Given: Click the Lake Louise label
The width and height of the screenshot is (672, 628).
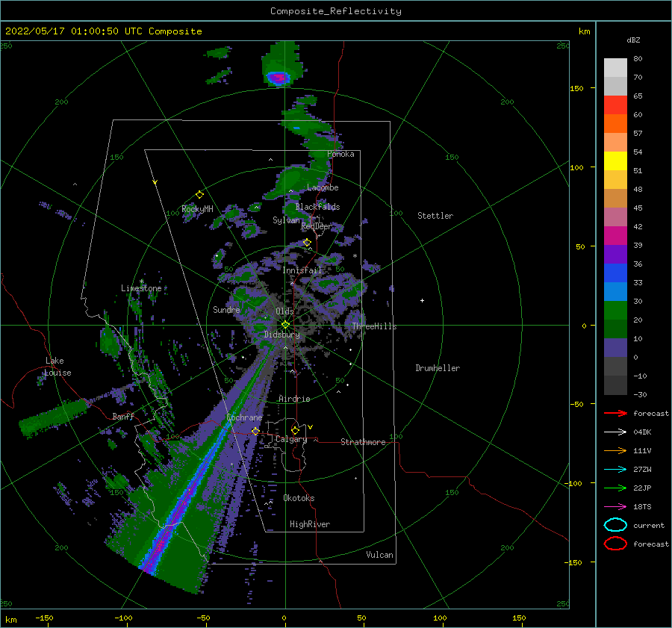Looking at the screenshot, I should (x=57, y=367).
